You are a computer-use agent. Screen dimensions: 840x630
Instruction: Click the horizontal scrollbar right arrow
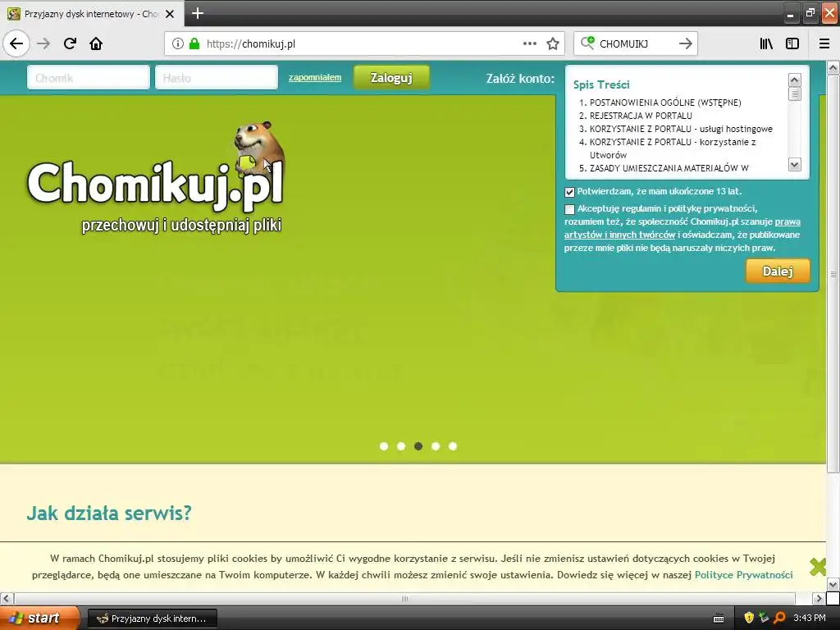tap(818, 598)
